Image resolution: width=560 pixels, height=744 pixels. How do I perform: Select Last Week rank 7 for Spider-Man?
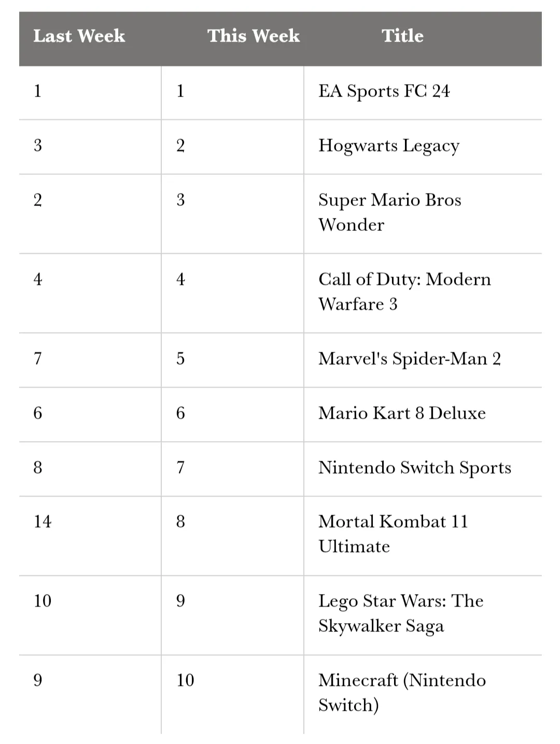(38, 359)
